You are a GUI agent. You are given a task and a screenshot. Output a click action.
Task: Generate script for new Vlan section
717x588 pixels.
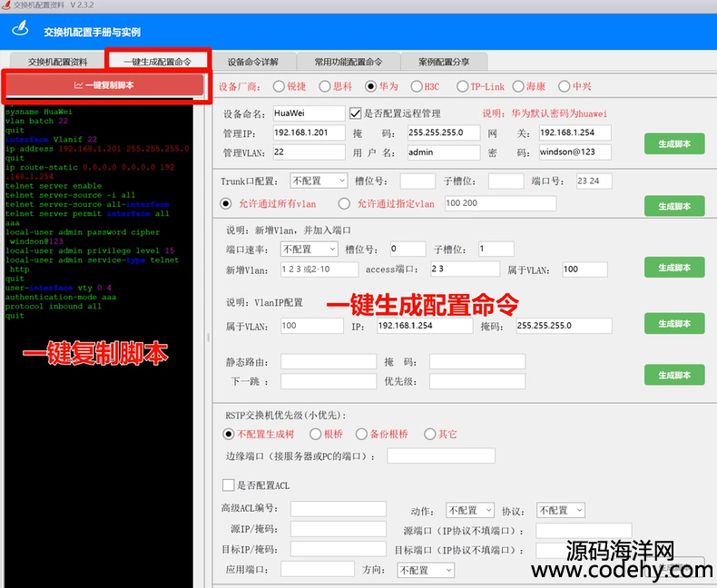point(674,268)
